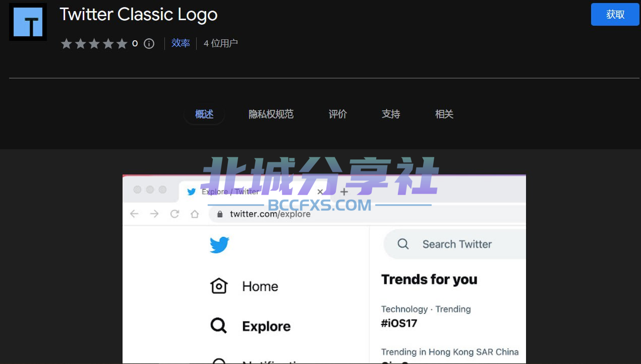The width and height of the screenshot is (641, 364).
Task: Click the Explore label in preview sidebar
Action: tap(266, 326)
